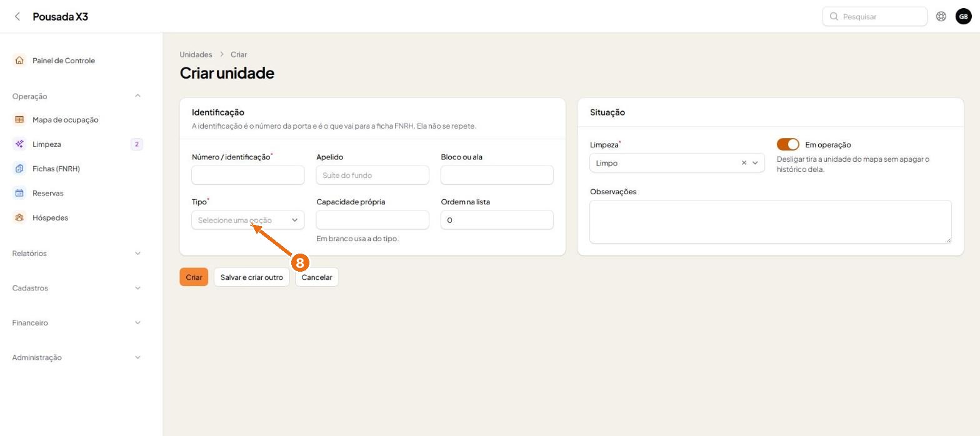Cancel the unit creation
This screenshot has height=436, width=980.
[x=317, y=277]
